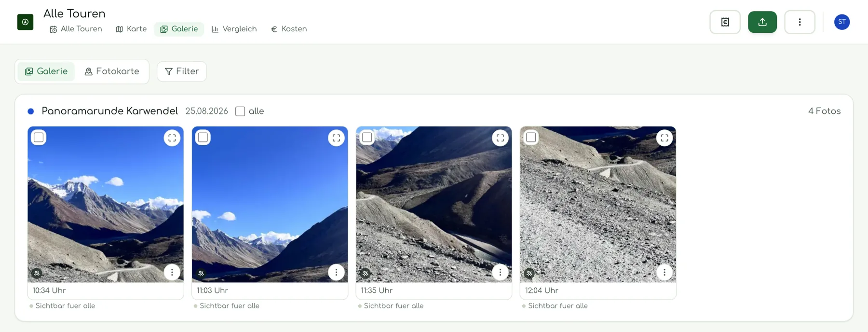This screenshot has height=332, width=868.
Task: Switch to the Karte tab
Action: coord(131,29)
